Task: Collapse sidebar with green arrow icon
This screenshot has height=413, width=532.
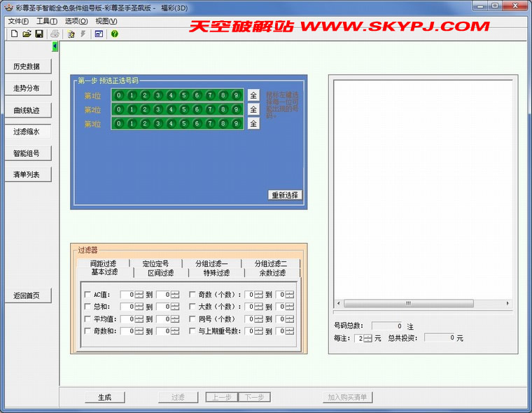Action: click(x=55, y=47)
